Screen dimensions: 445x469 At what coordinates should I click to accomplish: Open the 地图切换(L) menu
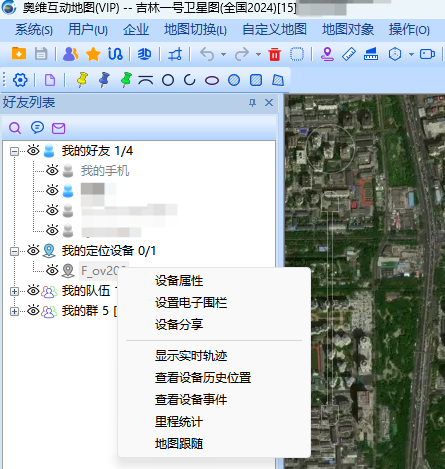pyautogui.click(x=195, y=30)
